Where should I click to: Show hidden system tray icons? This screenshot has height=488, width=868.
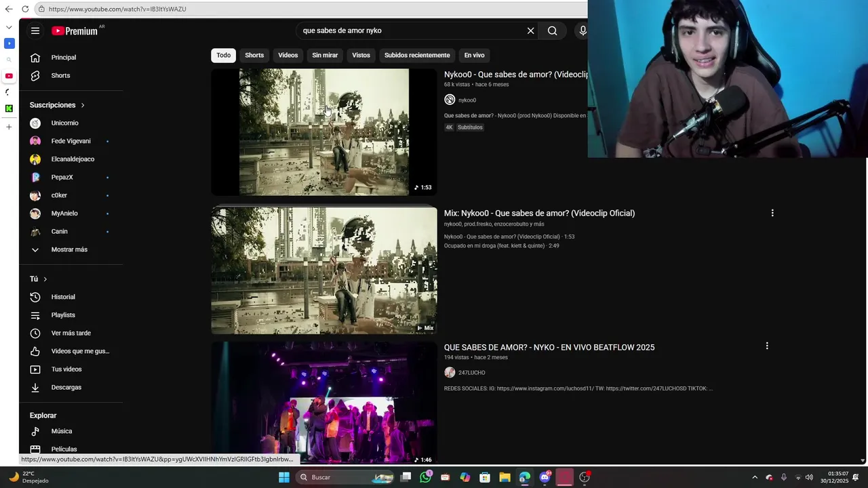[755, 477]
